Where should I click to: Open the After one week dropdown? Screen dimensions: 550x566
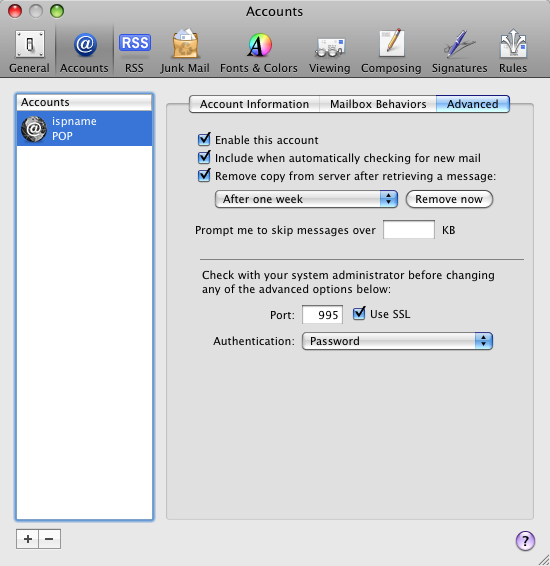pyautogui.click(x=306, y=199)
